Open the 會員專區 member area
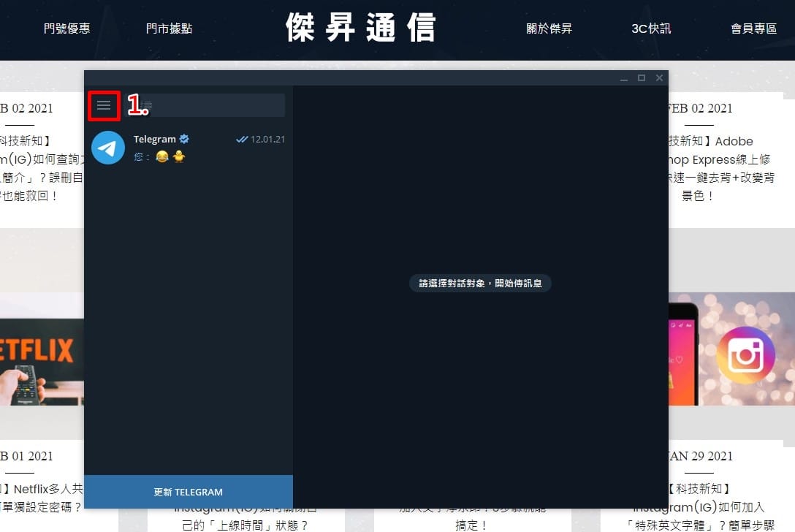Screen dimensions: 795x532 (x=753, y=28)
